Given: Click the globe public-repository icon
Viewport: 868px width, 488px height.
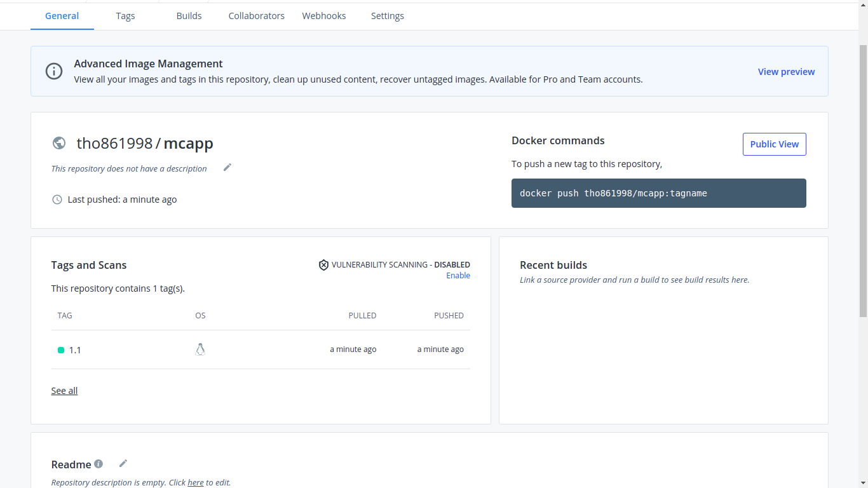Looking at the screenshot, I should (59, 143).
